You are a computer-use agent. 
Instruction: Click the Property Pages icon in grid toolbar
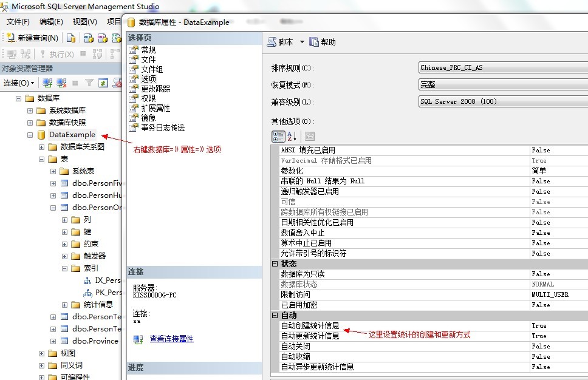[x=309, y=137]
